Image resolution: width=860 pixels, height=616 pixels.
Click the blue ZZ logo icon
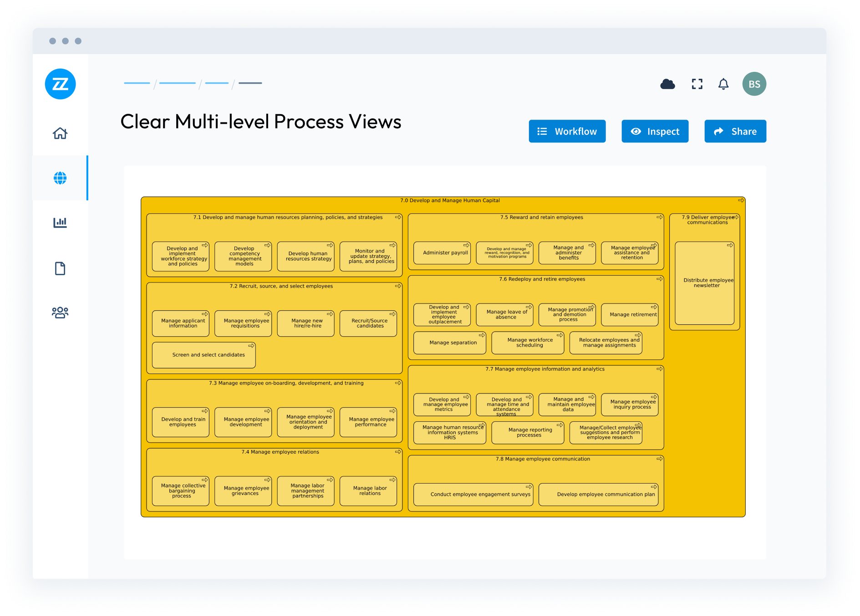[x=60, y=84]
